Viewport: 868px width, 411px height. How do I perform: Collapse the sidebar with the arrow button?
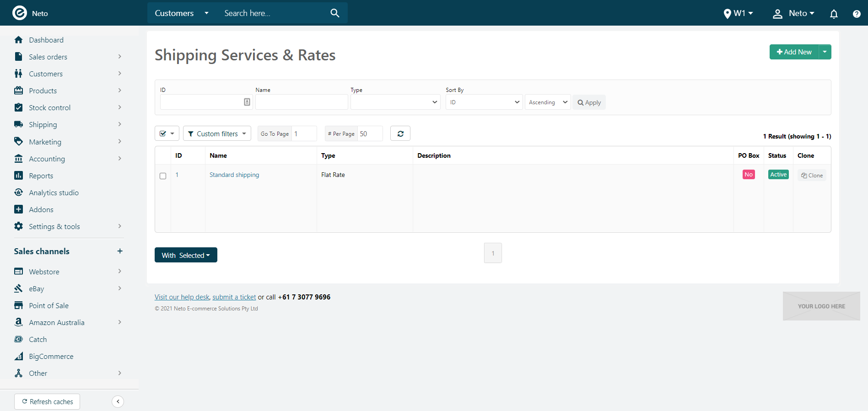[118, 401]
